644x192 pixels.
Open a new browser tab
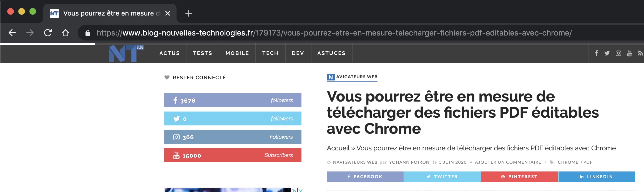189,13
